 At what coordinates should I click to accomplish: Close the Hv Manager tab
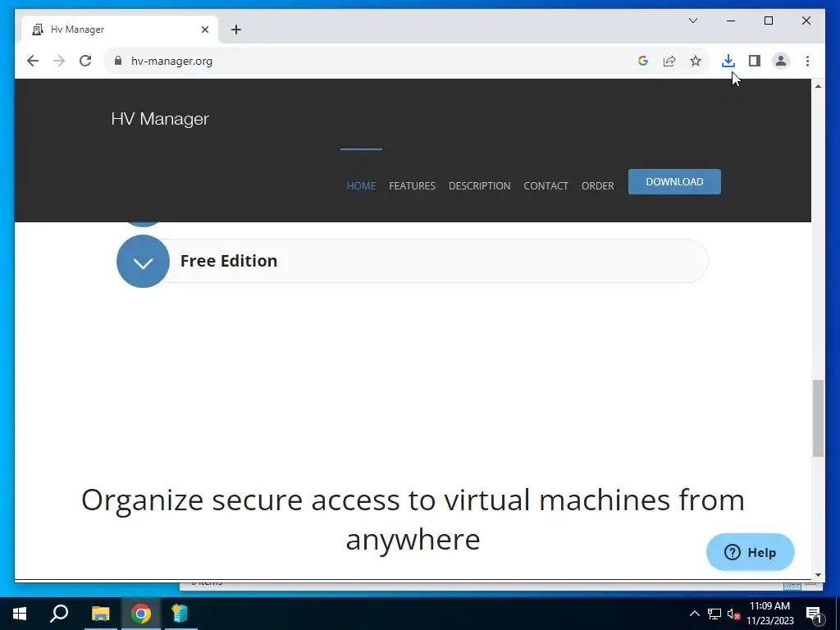pyautogui.click(x=204, y=30)
